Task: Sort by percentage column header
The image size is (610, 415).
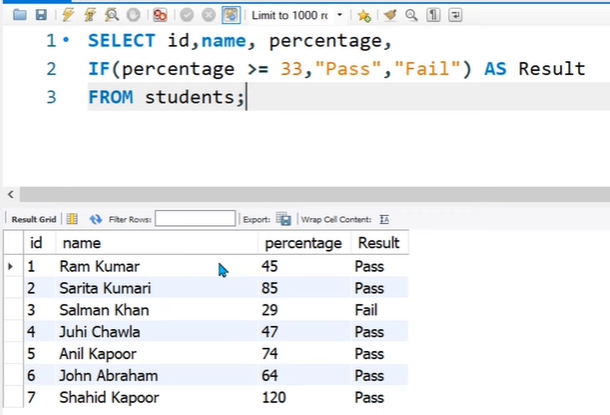Action: [x=303, y=243]
